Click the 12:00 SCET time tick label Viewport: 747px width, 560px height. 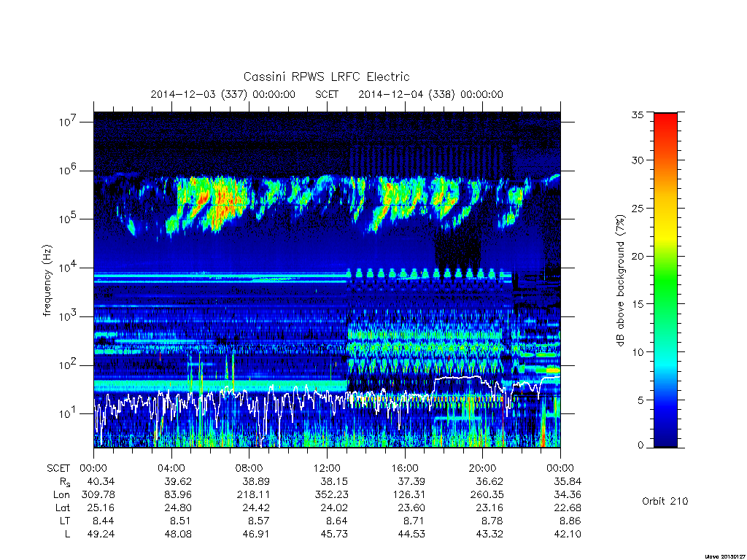(x=327, y=468)
